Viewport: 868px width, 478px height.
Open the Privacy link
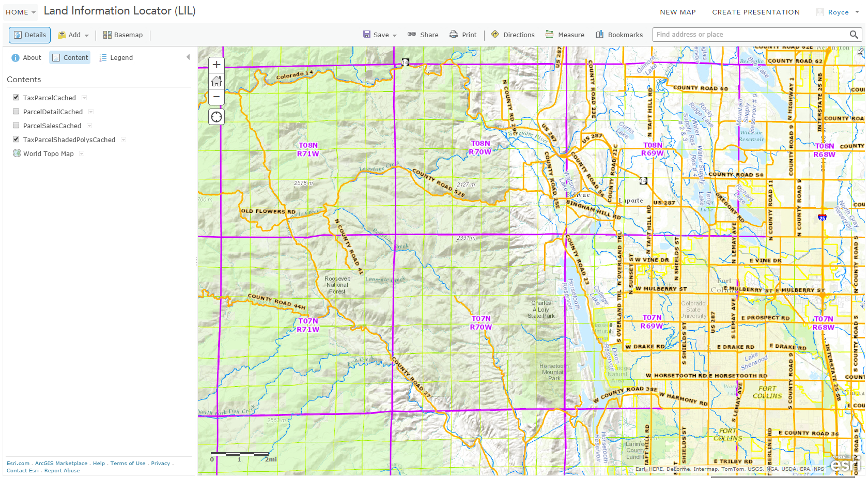(x=160, y=464)
